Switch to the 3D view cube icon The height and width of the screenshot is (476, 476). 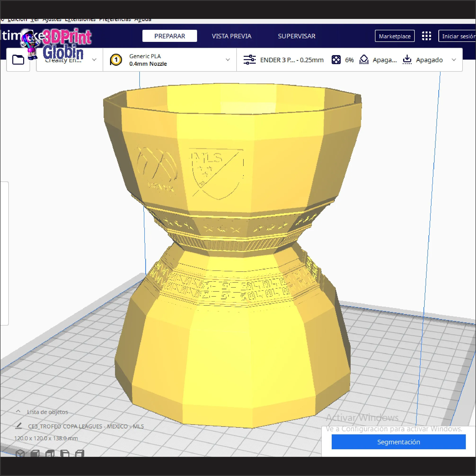(20, 453)
